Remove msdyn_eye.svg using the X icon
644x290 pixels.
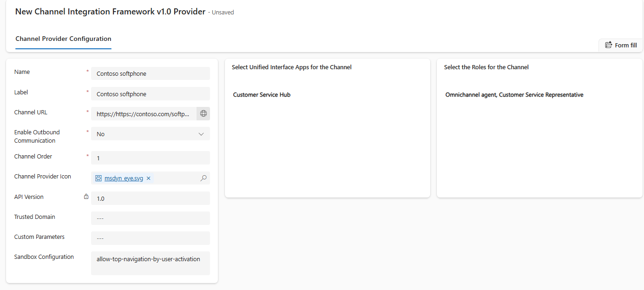click(x=149, y=178)
